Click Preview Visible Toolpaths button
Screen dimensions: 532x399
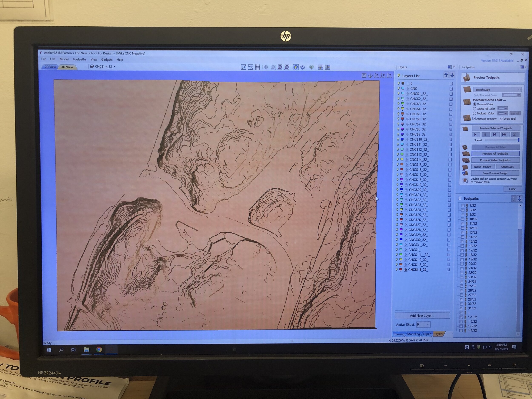495,160
